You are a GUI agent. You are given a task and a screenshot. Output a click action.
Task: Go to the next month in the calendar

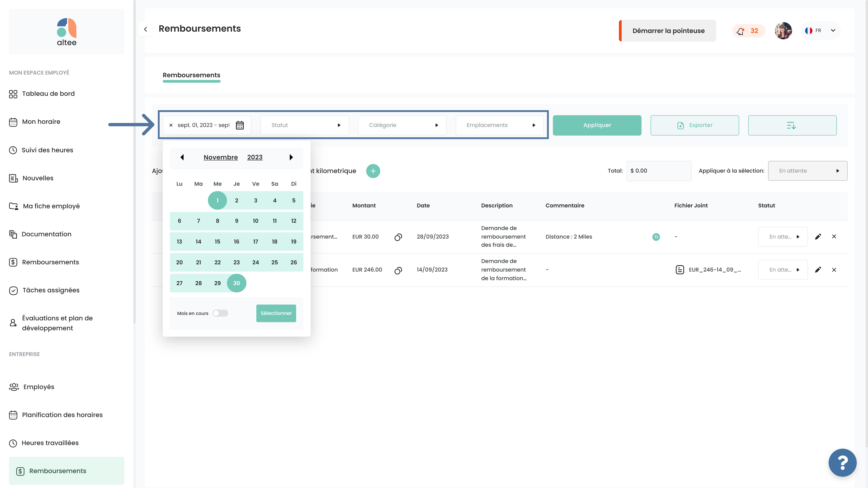[291, 157]
